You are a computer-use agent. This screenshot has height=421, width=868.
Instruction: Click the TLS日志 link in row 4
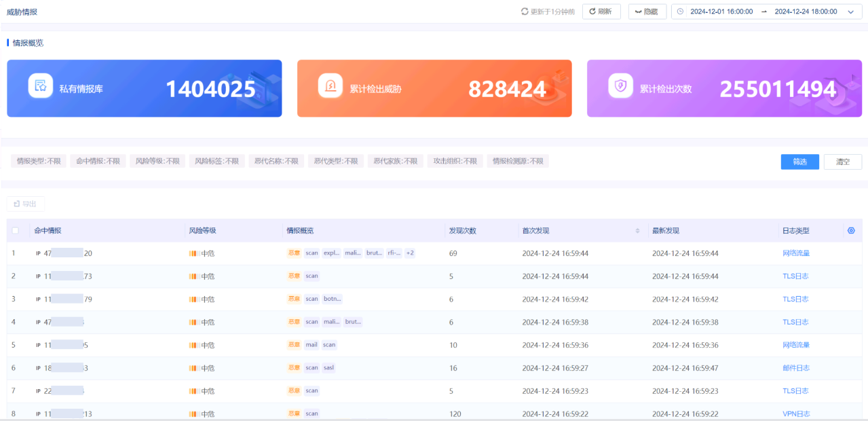tap(795, 323)
